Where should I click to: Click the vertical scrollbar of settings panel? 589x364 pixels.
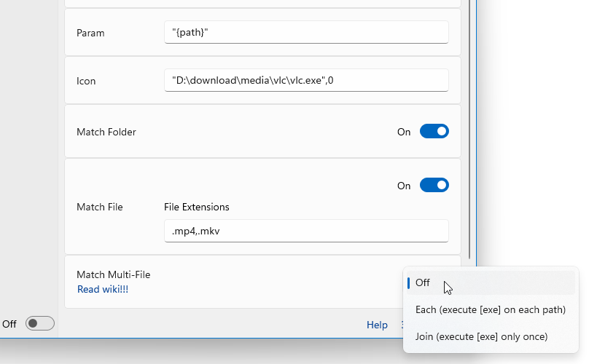[469, 130]
